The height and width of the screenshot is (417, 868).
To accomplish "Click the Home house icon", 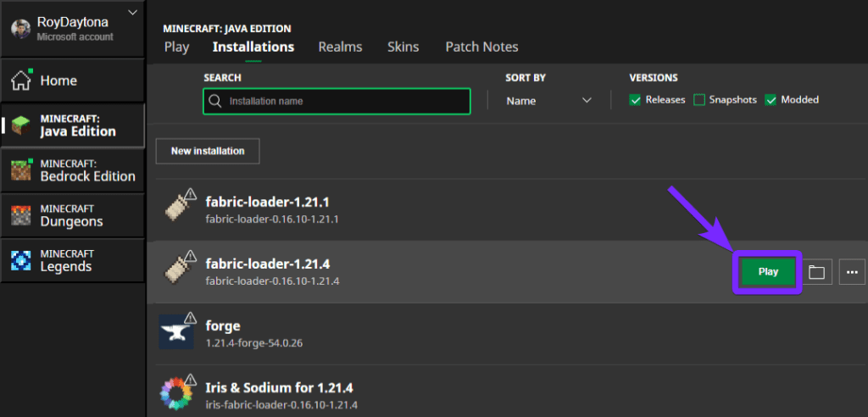I will pyautogui.click(x=21, y=81).
